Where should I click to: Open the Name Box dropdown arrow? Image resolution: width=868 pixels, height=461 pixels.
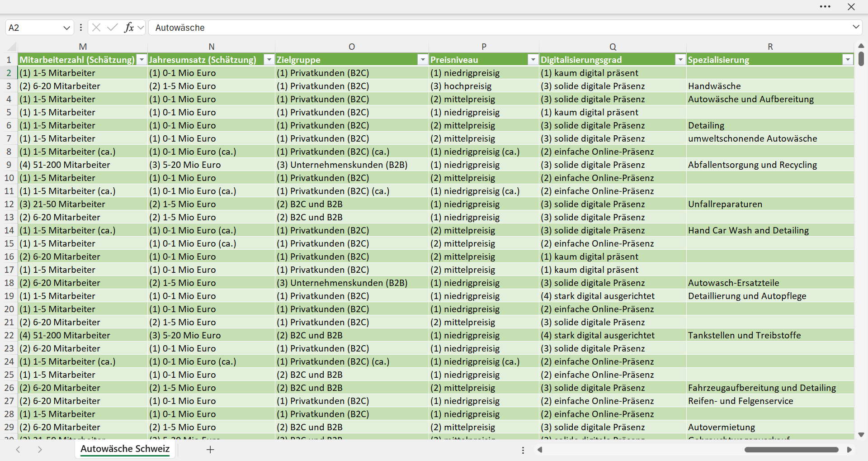pos(66,28)
